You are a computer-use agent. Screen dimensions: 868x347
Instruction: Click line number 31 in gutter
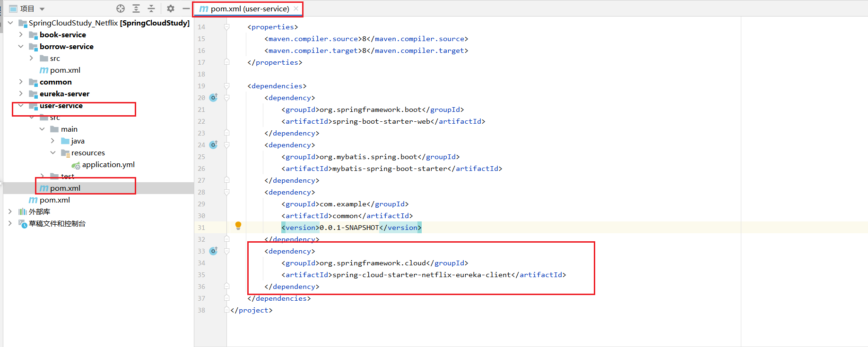[201, 228]
